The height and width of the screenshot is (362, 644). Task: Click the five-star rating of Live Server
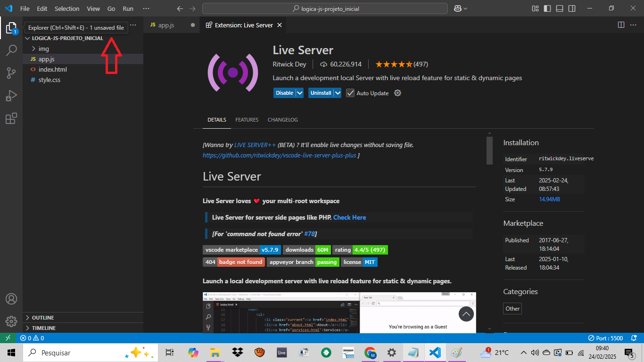tap(394, 64)
